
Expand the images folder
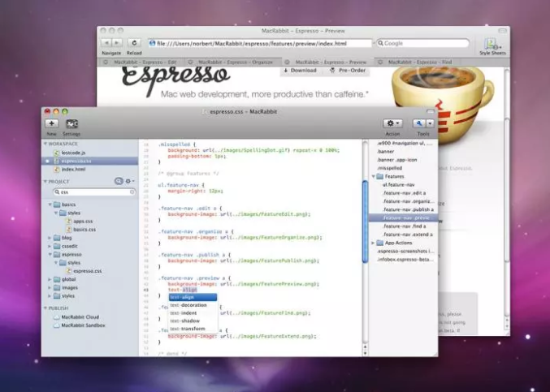pos(50,287)
